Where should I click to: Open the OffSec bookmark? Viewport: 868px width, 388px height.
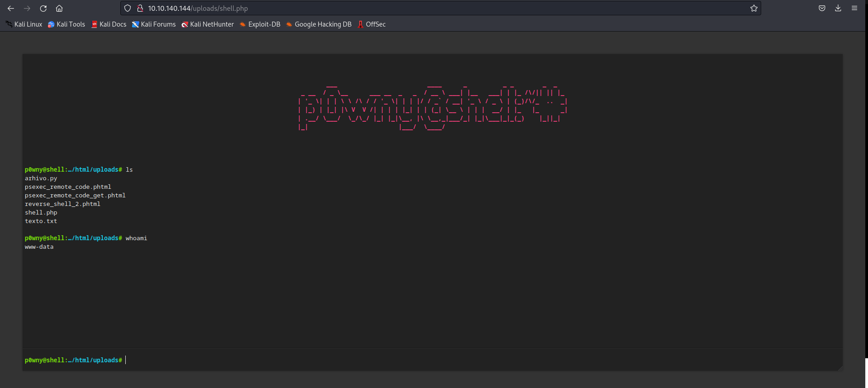click(372, 24)
